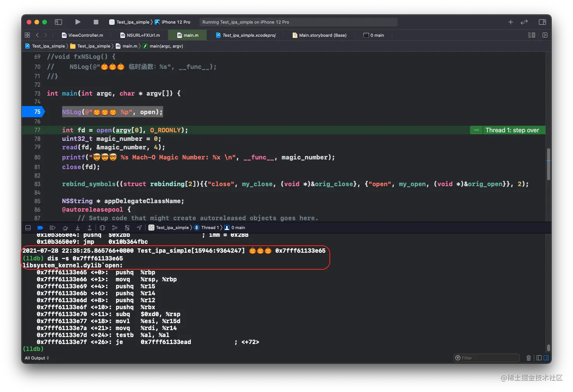This screenshot has width=573, height=392.
Task: Click the 'O_RDONLY' constant on line 77
Action: [x=165, y=130]
